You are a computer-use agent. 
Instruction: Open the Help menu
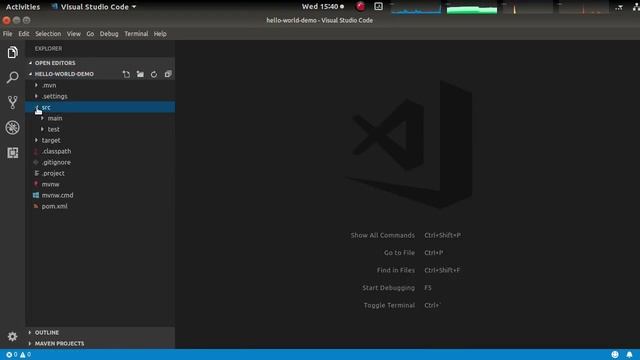160,34
